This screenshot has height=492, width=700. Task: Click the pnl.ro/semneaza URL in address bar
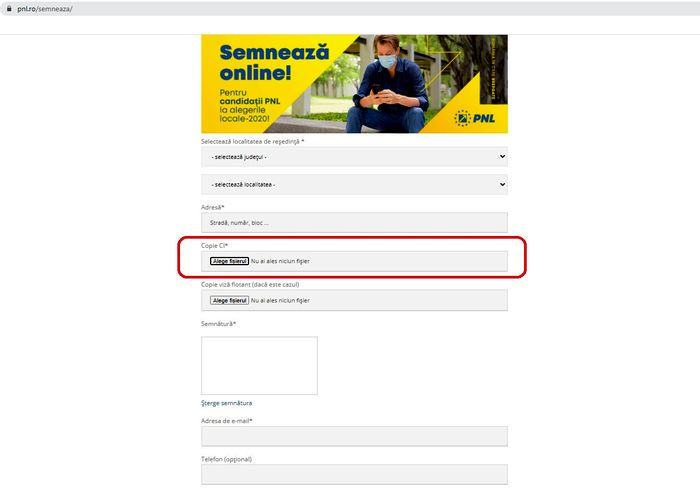[x=45, y=9]
